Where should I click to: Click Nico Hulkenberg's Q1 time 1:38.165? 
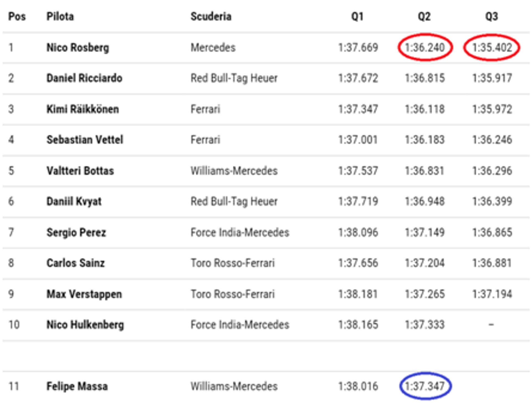pos(358,325)
